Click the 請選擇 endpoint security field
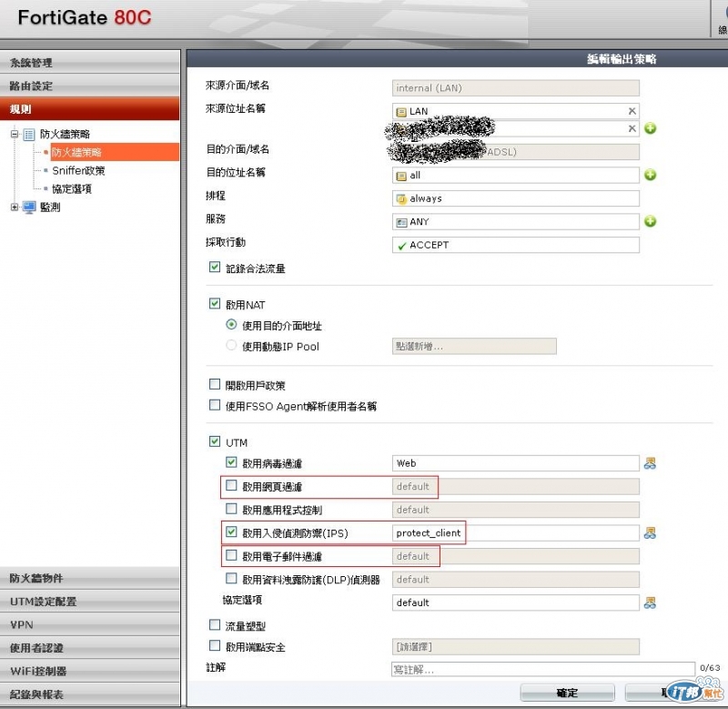728x709 pixels. tap(515, 647)
